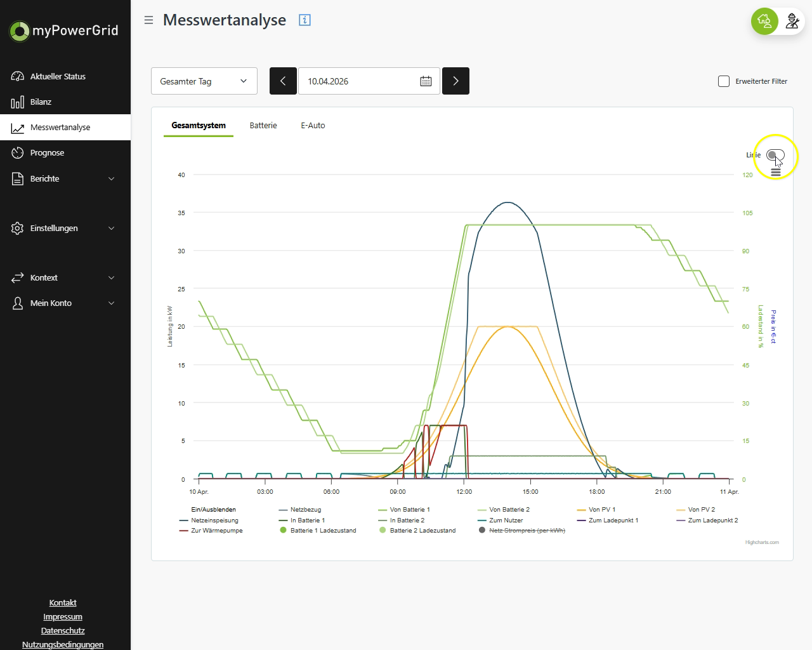This screenshot has width=812, height=650.
Task: Toggle the Von Batterie 2 legend series
Action: pos(504,510)
